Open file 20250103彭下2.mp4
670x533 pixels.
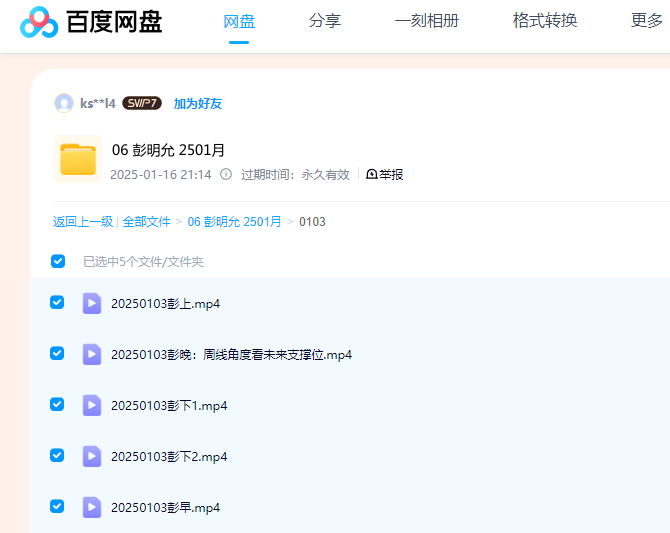tap(169, 456)
